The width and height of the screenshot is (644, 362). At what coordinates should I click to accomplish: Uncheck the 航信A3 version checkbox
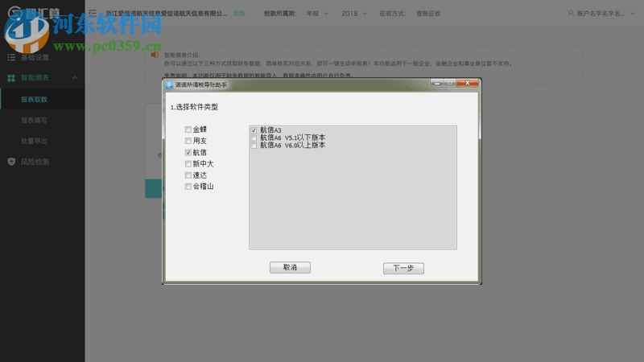click(x=254, y=130)
